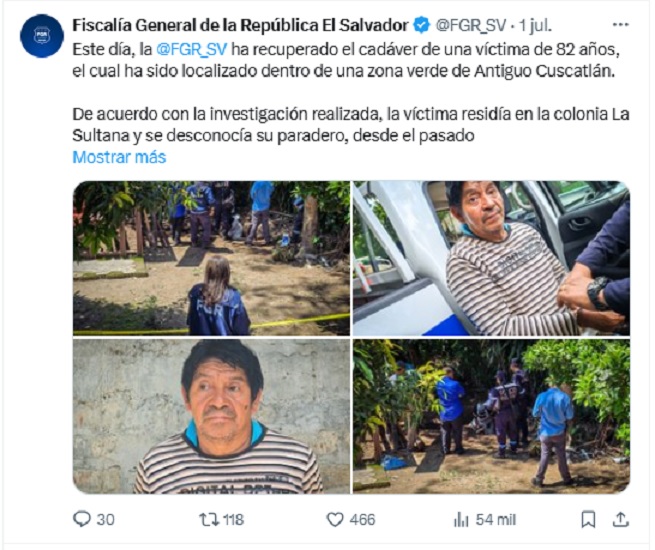Click the 466 likes count

(362, 520)
